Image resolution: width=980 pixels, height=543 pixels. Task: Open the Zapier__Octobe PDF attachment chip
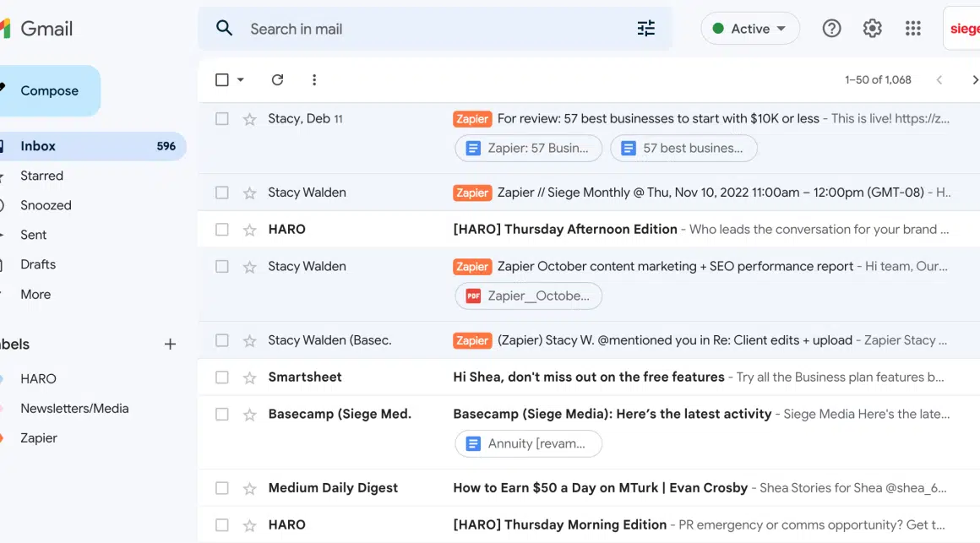tap(529, 296)
